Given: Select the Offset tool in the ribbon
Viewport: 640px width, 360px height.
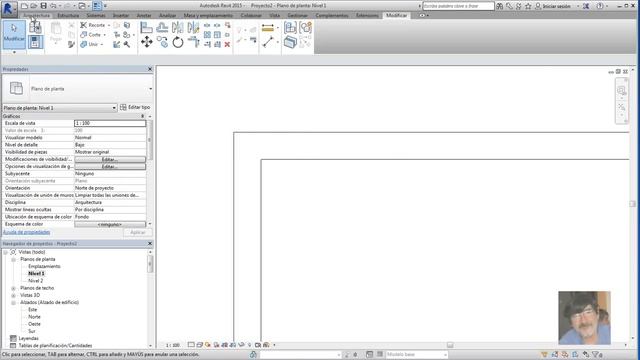Looking at the screenshot, I should coord(162,28).
